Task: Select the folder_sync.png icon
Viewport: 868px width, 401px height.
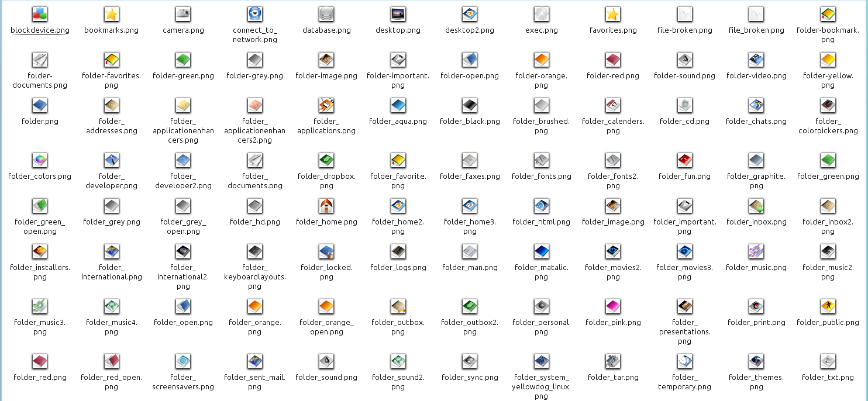Action: 470,361
